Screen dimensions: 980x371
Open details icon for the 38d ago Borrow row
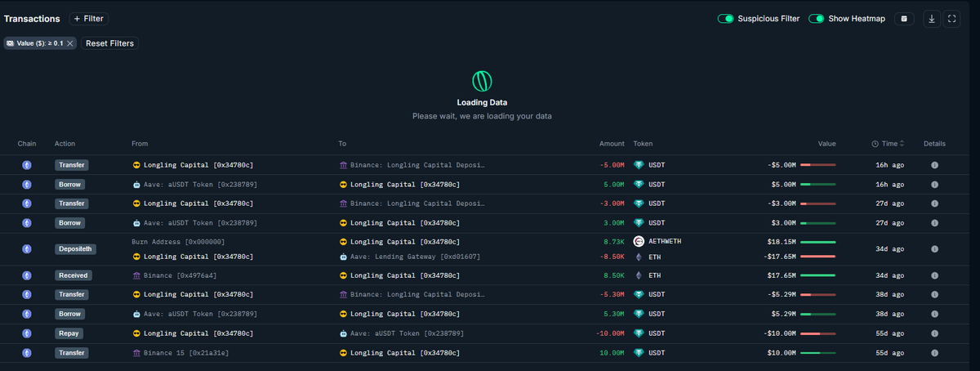tap(934, 314)
